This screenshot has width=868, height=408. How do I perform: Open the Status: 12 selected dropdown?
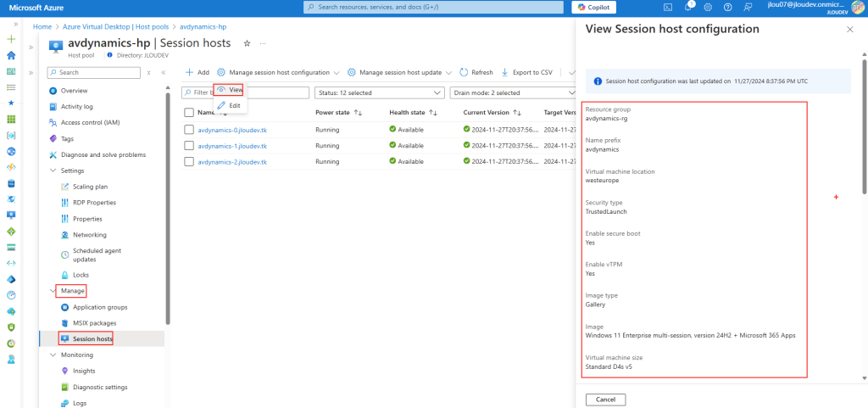click(x=379, y=92)
